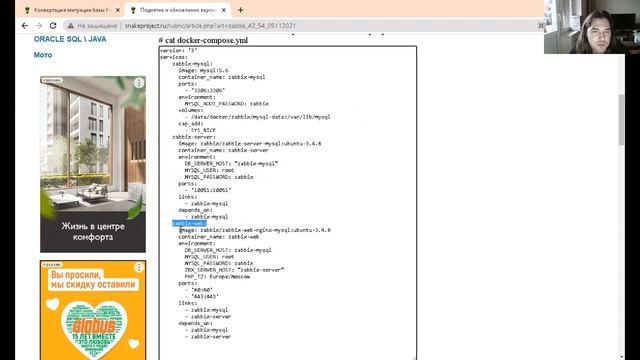Click the zabbix-server-mysql:ubuntu-3.4.8 image line
640x360 pixels.
250,144
